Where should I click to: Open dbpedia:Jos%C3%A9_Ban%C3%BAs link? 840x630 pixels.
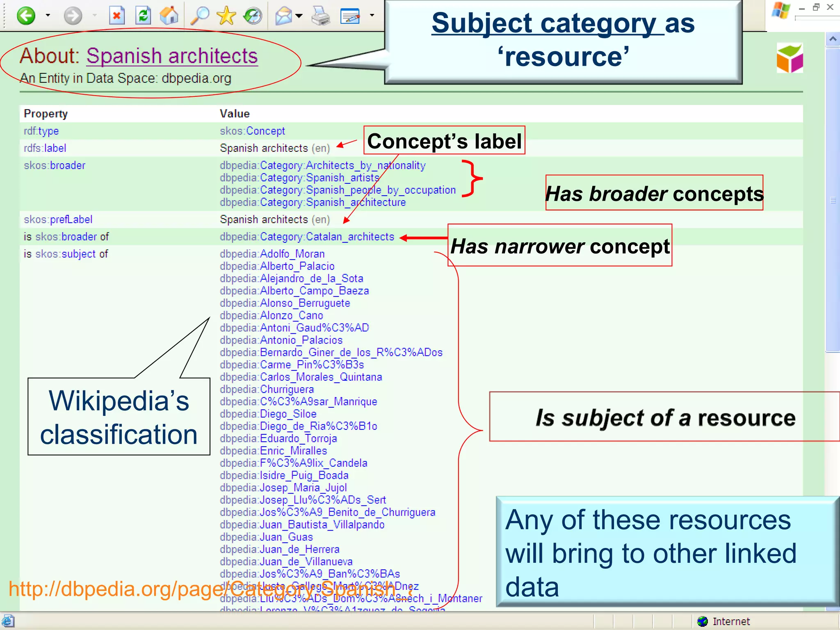pos(310,574)
